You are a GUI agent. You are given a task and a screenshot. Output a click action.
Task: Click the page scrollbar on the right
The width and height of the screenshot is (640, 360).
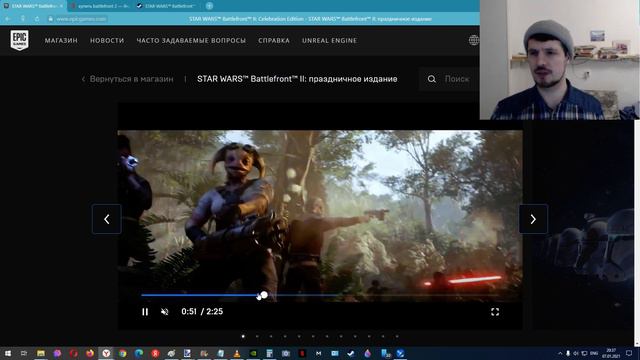(x=637, y=233)
